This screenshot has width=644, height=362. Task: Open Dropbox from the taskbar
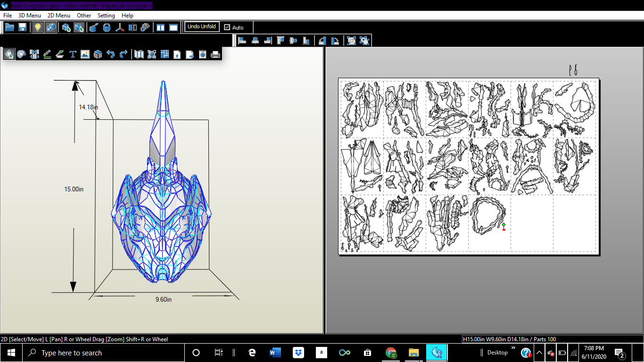pyautogui.click(x=298, y=353)
